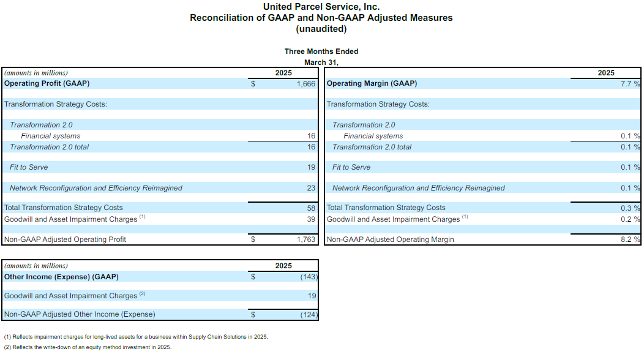644x354 pixels.
Task: Select 'Transformation 2.0 total' in margin table
Action: pyautogui.click(x=372, y=147)
